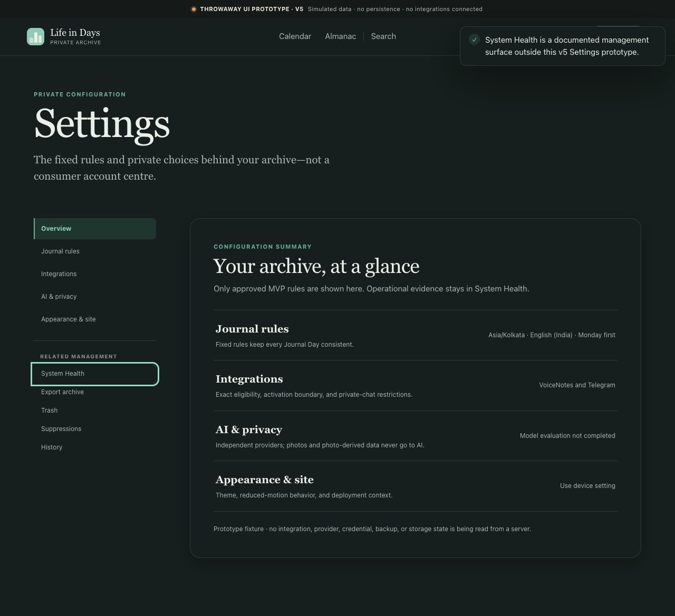This screenshot has width=675, height=616.
Task: Open System Health under Related Management
Action: pyautogui.click(x=95, y=374)
